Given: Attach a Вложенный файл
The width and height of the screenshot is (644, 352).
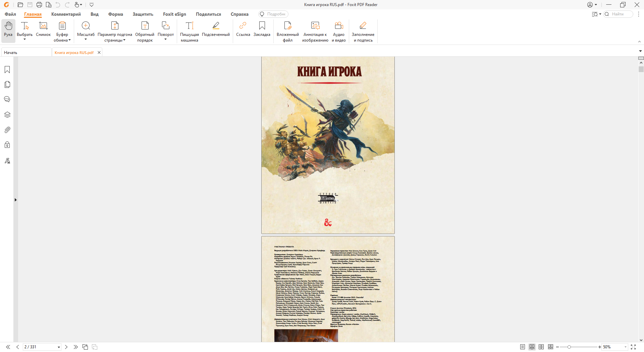Looking at the screenshot, I should (x=288, y=31).
